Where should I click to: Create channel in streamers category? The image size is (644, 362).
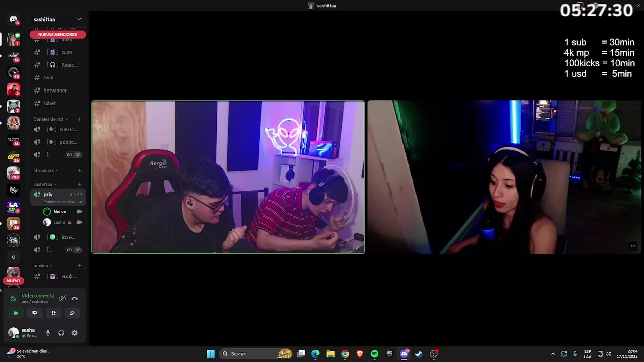79,171
